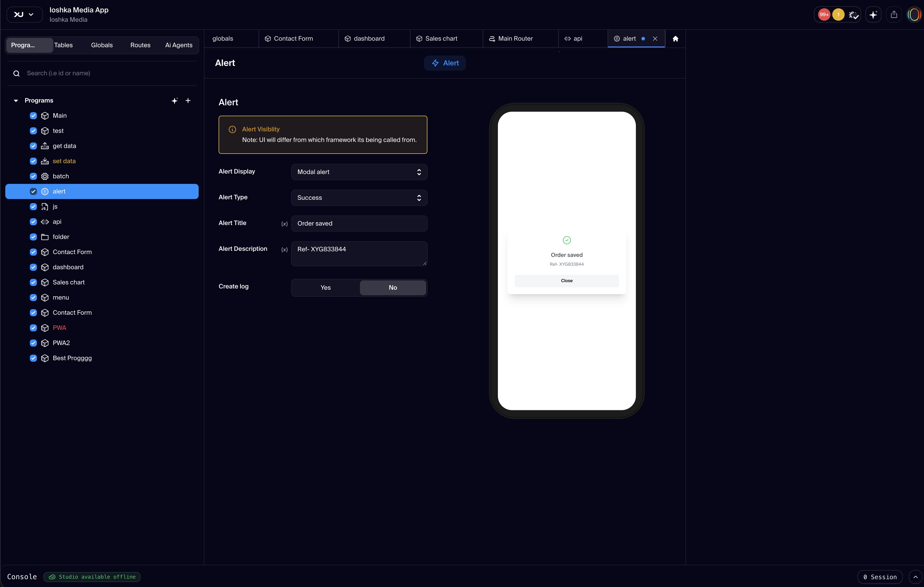Collapse the Programs tree section
924x587 pixels.
tap(16, 101)
